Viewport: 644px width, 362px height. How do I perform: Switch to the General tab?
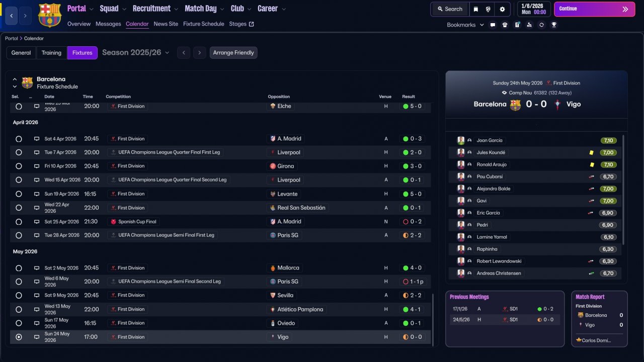click(x=21, y=53)
